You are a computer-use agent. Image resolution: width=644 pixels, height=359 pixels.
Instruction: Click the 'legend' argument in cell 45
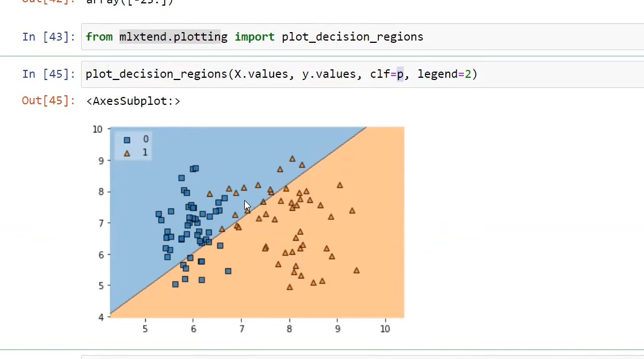(x=437, y=74)
